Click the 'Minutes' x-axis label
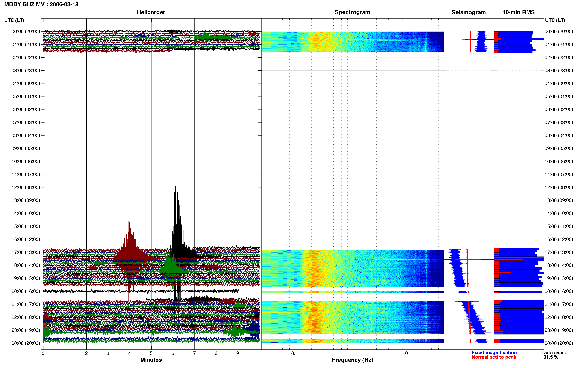The image size is (588, 368). pyautogui.click(x=151, y=360)
